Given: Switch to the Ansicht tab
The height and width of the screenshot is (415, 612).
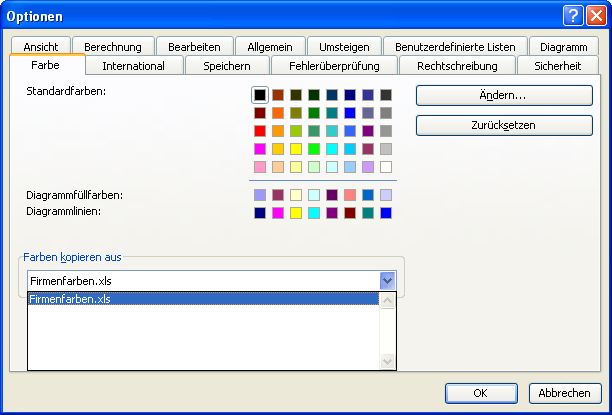Looking at the screenshot, I should 42,46.
